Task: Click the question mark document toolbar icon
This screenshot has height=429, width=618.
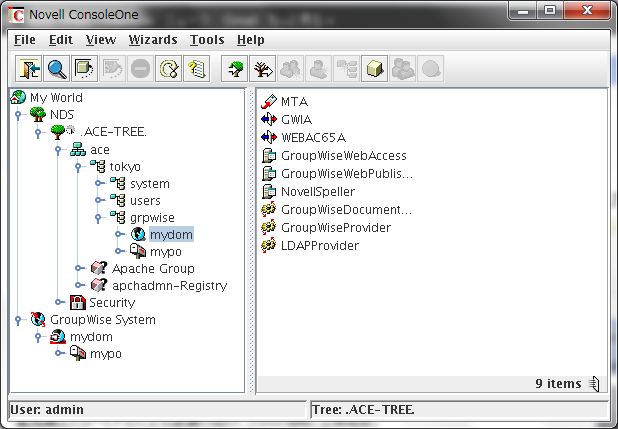Action: pyautogui.click(x=196, y=69)
